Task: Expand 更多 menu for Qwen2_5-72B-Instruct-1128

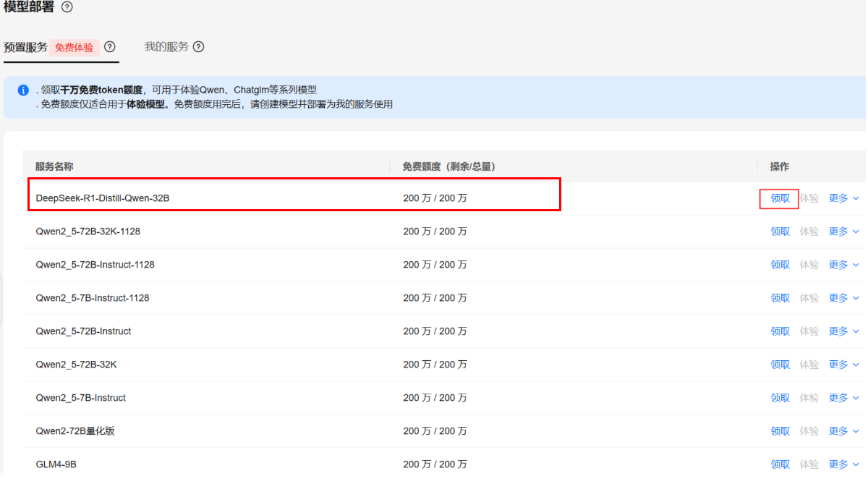Action: pos(844,265)
